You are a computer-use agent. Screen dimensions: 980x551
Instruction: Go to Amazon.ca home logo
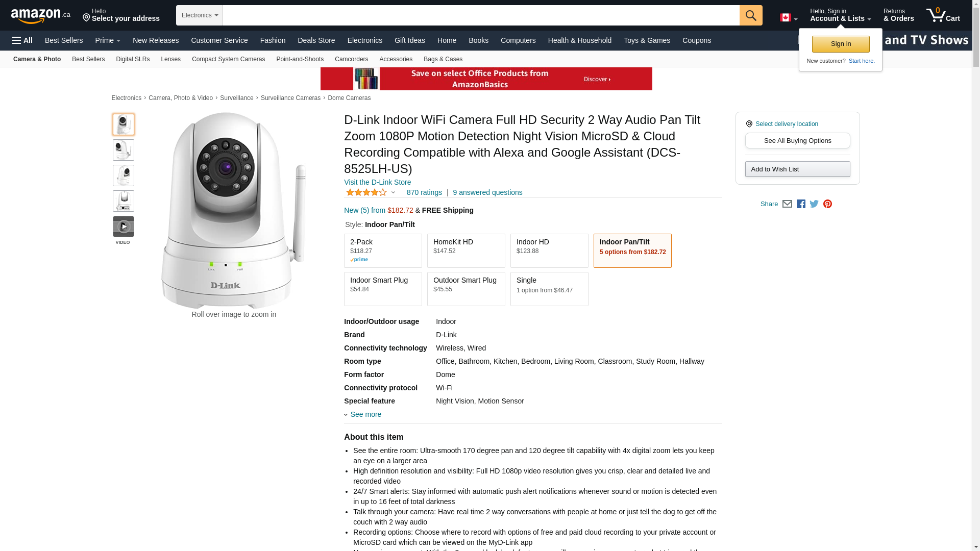[40, 16]
